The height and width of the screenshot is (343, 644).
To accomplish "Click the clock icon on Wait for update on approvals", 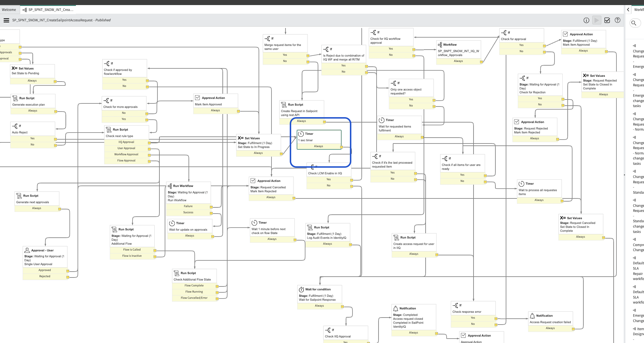I will 172,223.
